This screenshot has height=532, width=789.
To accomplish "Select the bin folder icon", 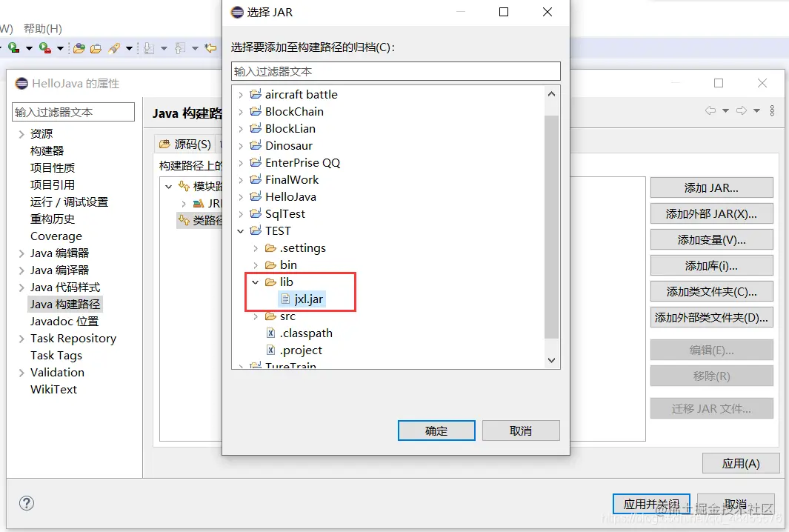I will click(270, 265).
